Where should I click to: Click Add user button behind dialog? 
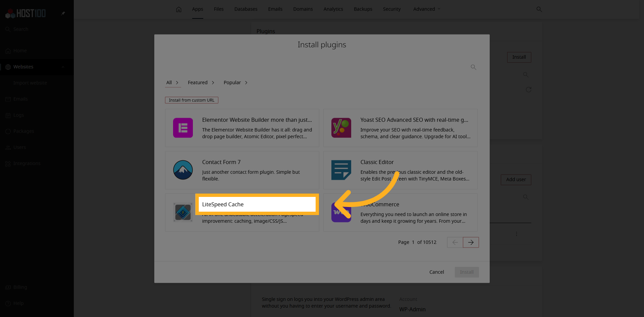coord(516,179)
